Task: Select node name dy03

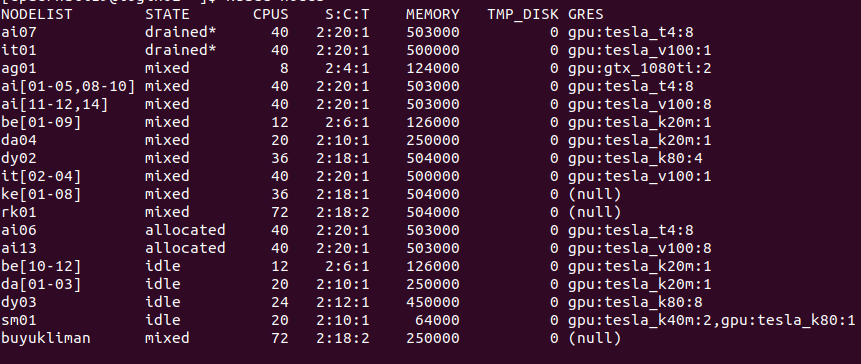Action: 19,303
